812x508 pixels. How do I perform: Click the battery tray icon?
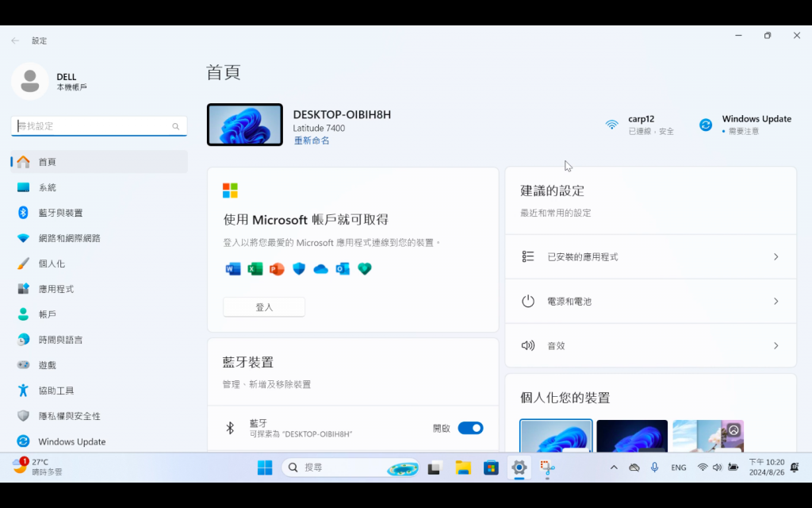click(733, 468)
